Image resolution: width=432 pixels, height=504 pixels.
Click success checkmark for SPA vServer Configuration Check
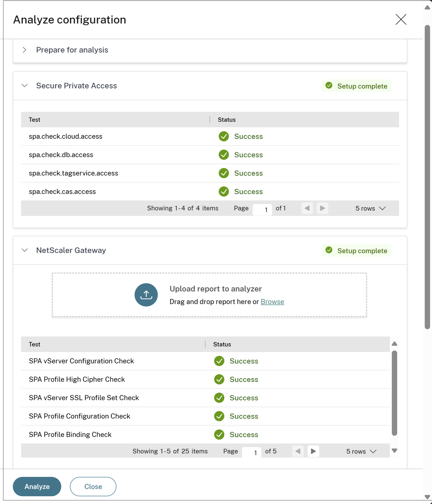point(219,361)
